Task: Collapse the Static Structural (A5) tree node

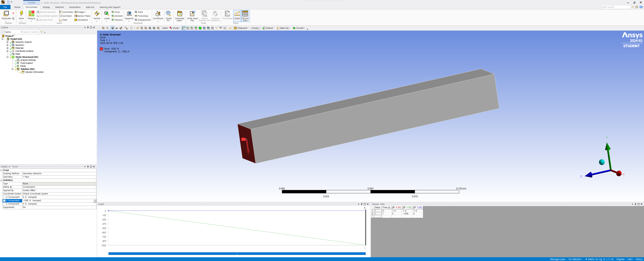Action: [x=7, y=57]
